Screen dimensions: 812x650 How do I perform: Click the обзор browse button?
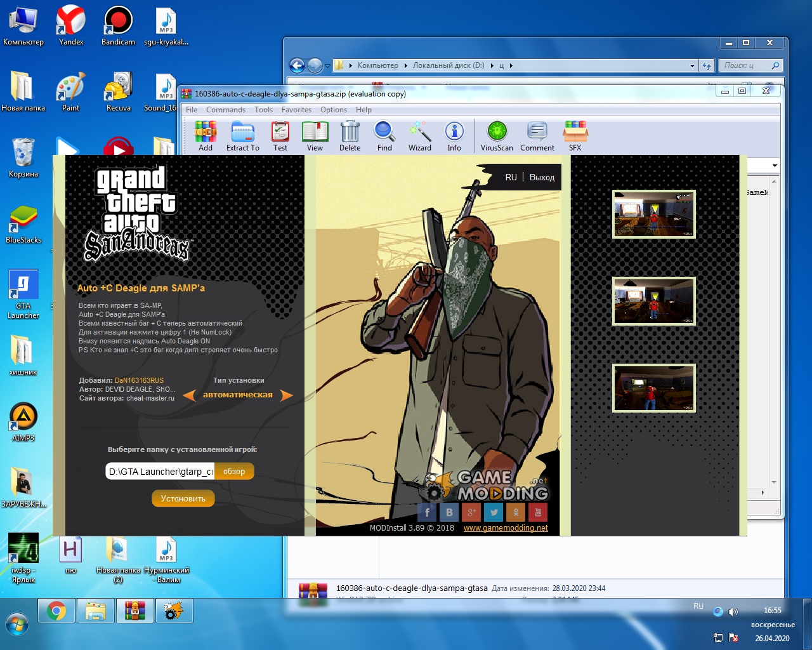pos(234,472)
